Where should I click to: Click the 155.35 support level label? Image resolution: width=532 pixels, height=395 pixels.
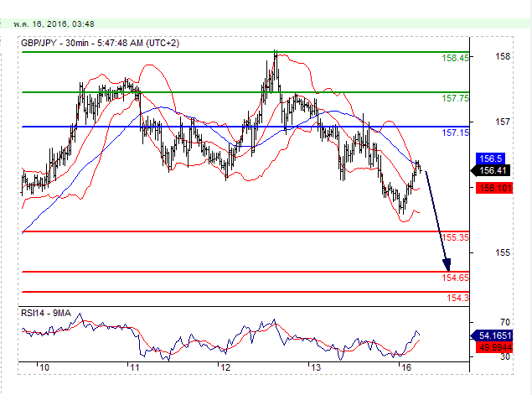[x=455, y=237]
